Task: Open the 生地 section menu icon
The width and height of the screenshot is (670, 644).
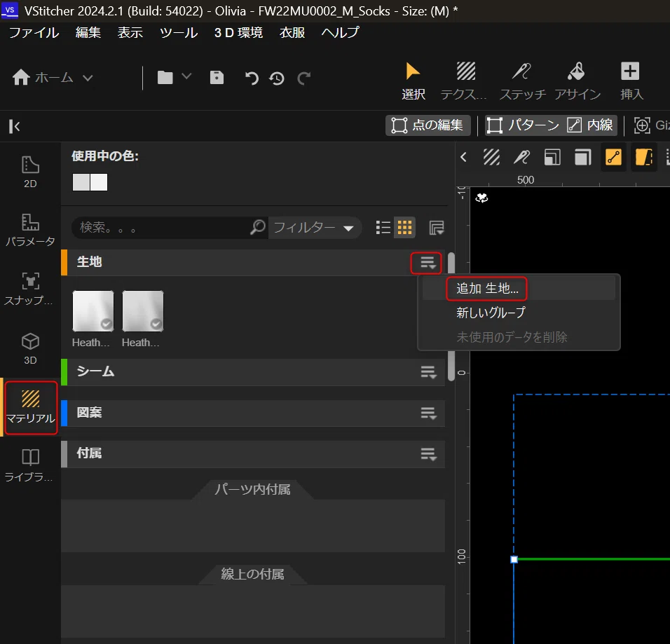Action: (x=428, y=262)
